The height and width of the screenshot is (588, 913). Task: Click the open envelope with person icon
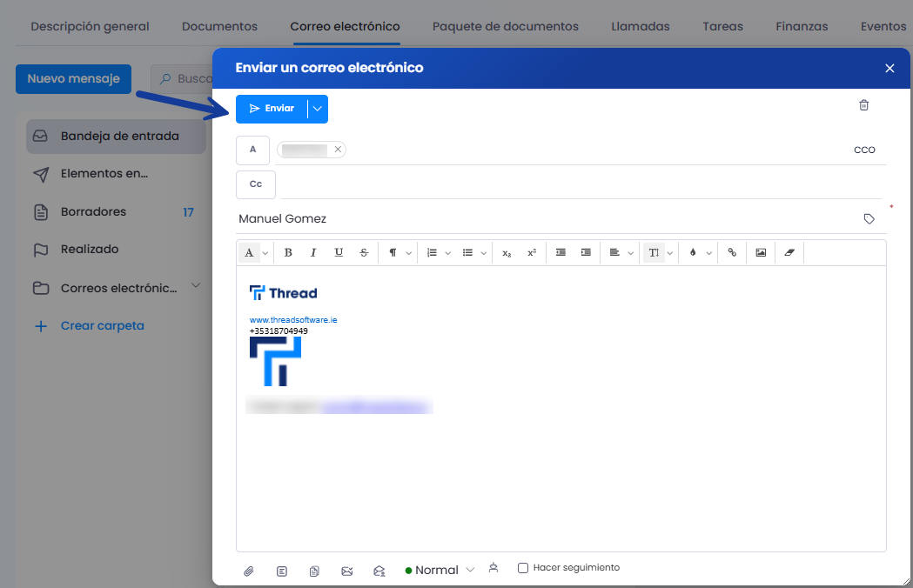click(379, 571)
